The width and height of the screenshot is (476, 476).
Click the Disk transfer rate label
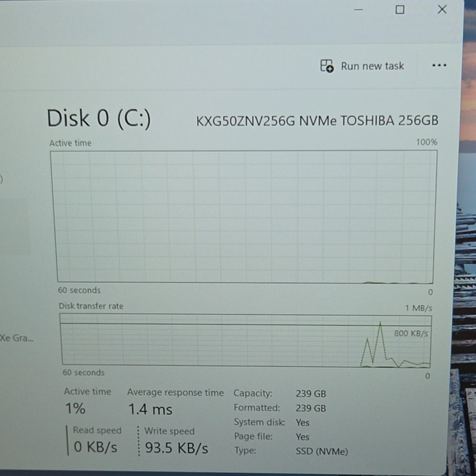pos(91,306)
